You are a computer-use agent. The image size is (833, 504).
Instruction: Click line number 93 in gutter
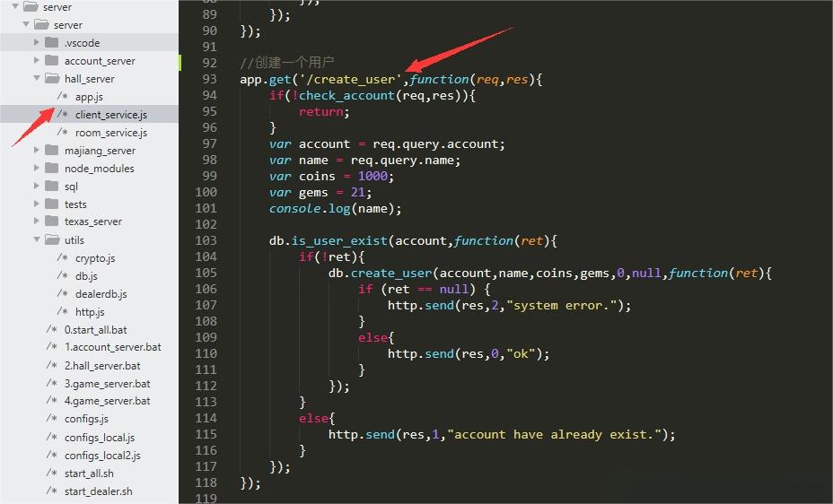tap(210, 79)
